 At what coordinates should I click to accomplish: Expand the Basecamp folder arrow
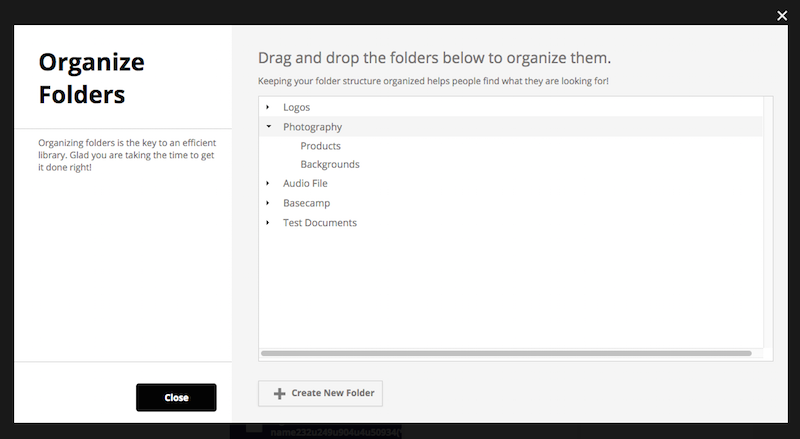[x=268, y=203]
